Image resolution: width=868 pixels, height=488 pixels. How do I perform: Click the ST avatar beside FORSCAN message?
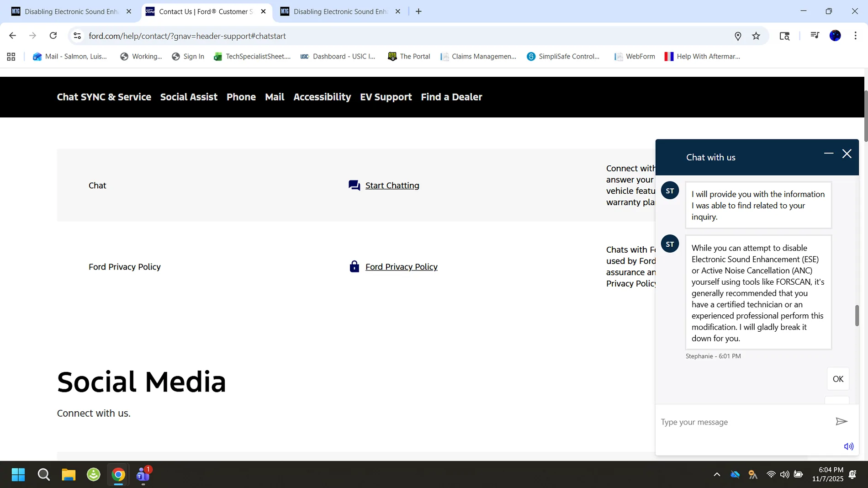click(670, 244)
